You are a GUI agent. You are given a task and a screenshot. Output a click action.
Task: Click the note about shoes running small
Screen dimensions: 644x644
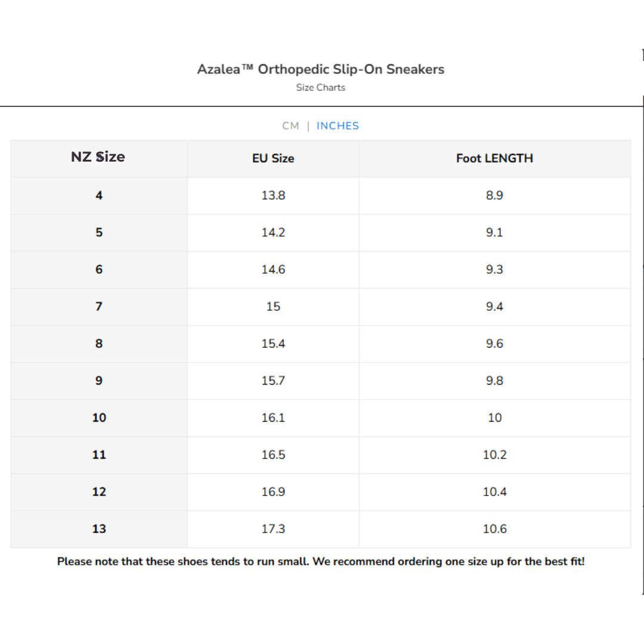click(x=321, y=562)
